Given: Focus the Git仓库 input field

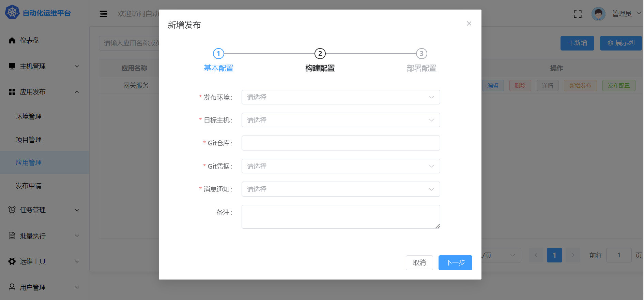Looking at the screenshot, I should click(x=340, y=143).
